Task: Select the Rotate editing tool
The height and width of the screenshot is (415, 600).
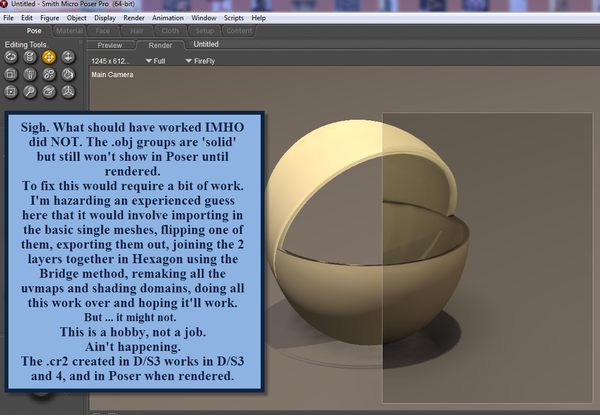Action: tap(11, 57)
